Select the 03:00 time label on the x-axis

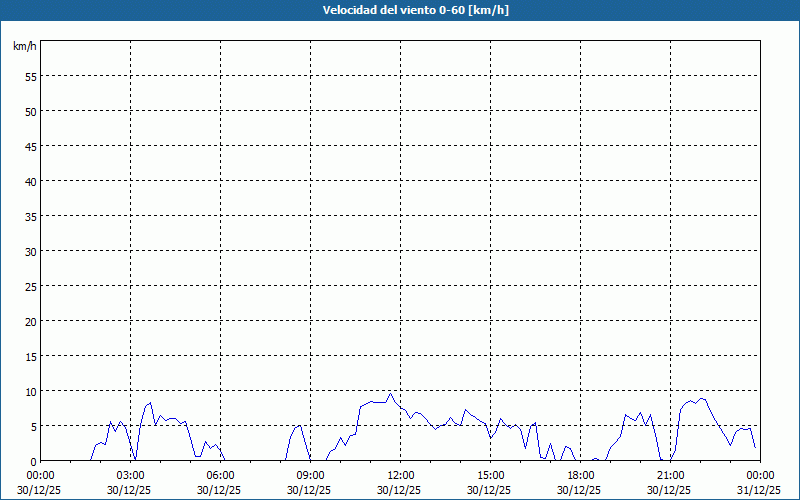pos(130,474)
